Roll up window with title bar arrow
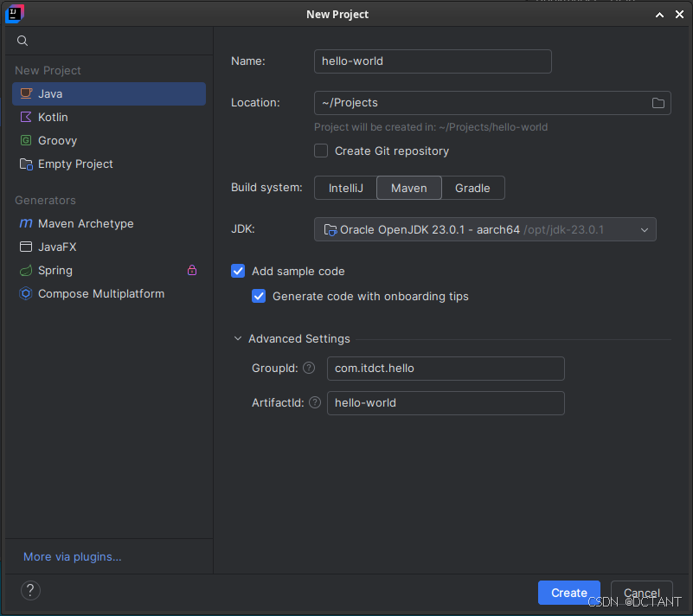Screen dimensions: 693x616 tap(659, 15)
